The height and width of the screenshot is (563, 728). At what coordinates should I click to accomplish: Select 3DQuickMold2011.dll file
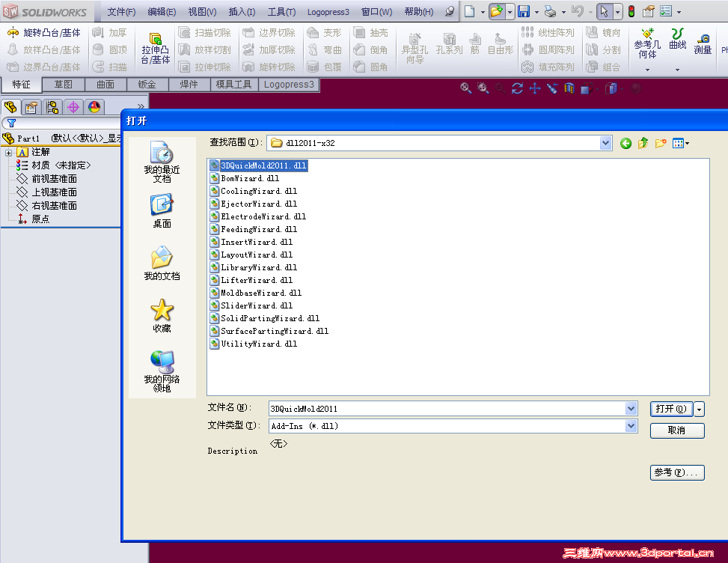pyautogui.click(x=259, y=165)
